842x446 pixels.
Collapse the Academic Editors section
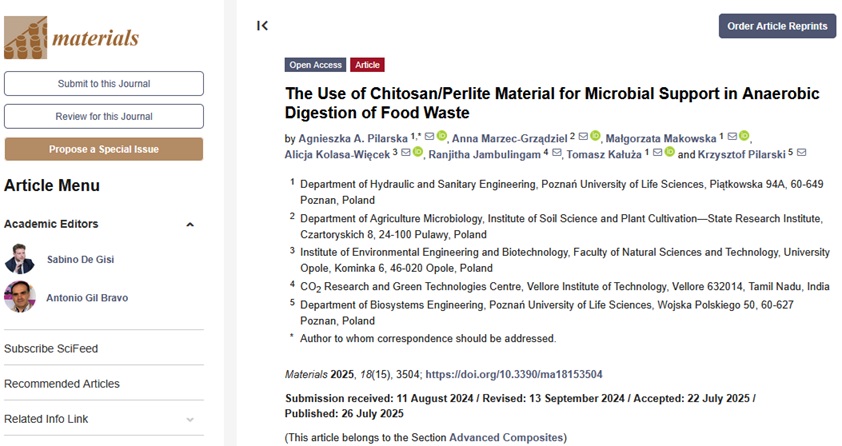coord(190,224)
